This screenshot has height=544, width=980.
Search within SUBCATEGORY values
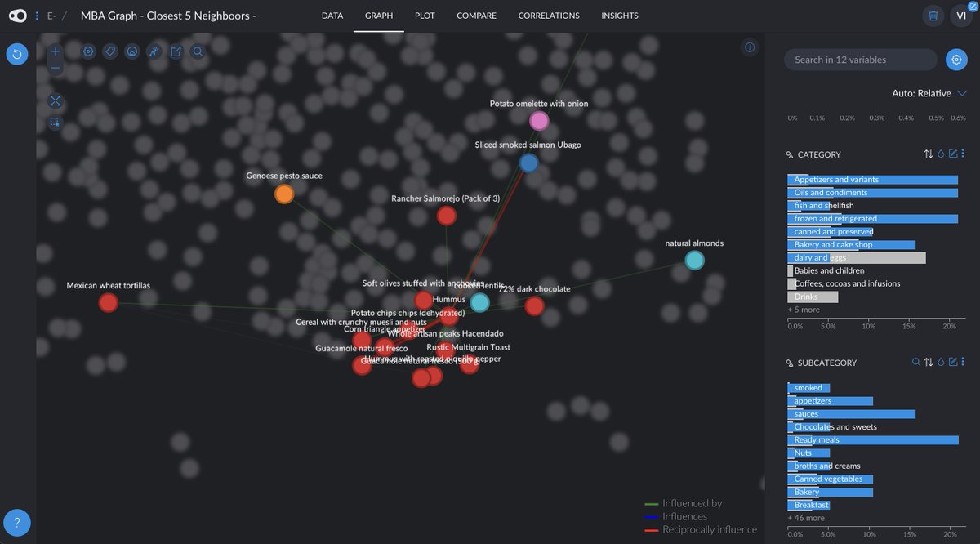click(x=916, y=363)
